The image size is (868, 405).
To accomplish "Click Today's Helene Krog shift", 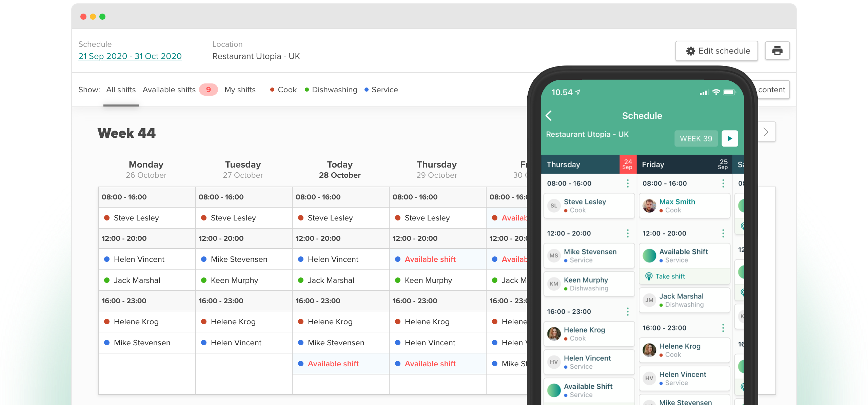I will click(x=340, y=322).
